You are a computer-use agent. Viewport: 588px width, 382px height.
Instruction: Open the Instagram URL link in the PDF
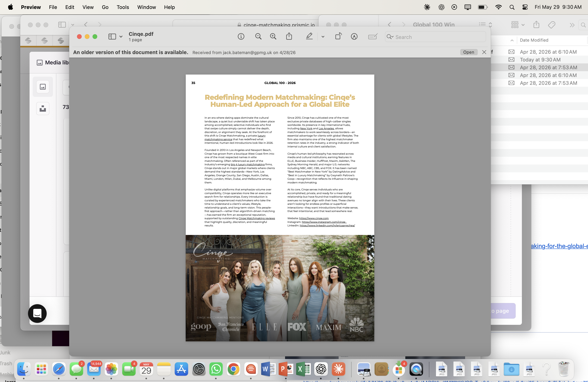click(324, 222)
